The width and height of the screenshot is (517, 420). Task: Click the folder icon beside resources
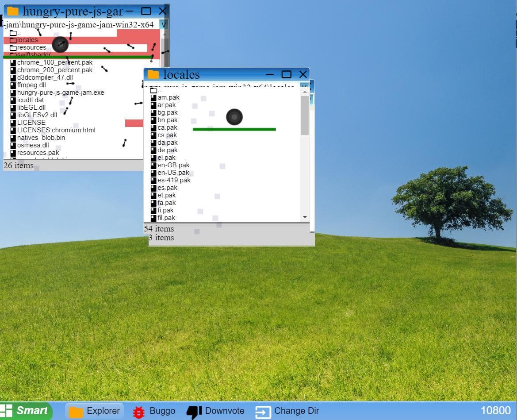pos(13,48)
